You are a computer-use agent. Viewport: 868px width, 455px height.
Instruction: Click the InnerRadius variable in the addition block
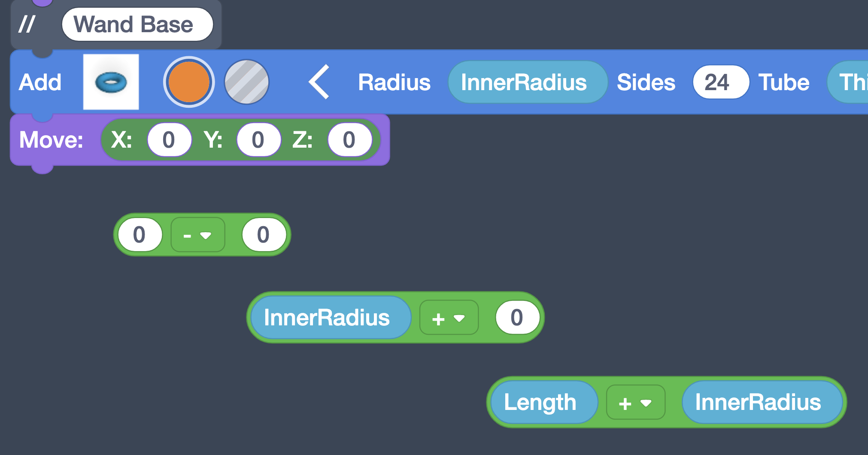[329, 318]
